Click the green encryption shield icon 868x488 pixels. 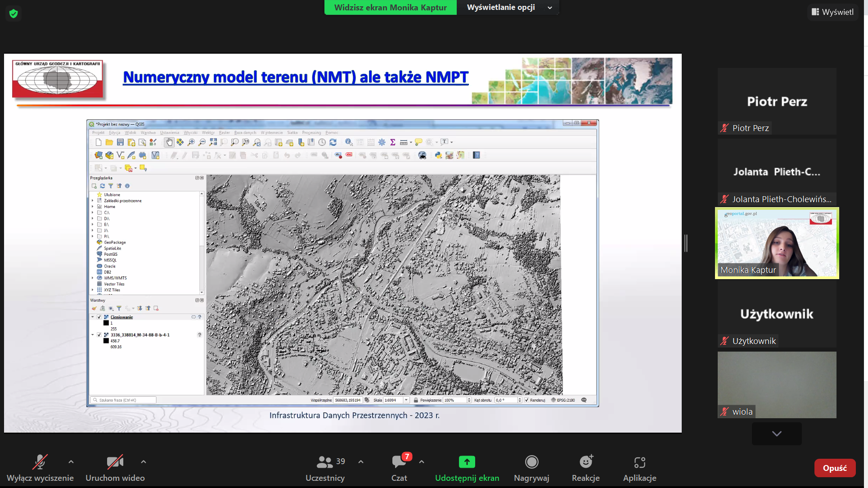13,14
